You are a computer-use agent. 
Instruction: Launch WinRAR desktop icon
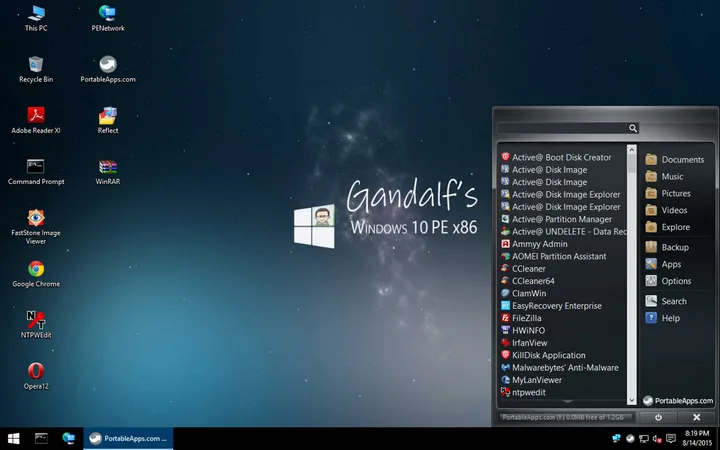[x=107, y=172]
